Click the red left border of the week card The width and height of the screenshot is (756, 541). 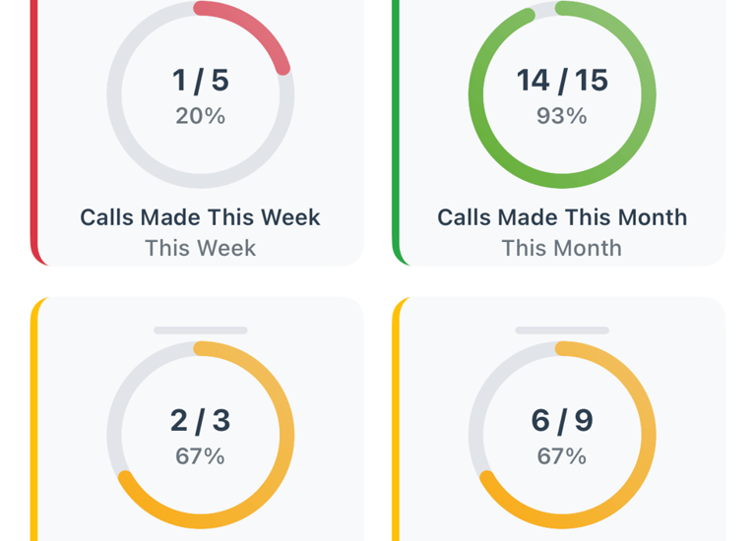pos(33,130)
